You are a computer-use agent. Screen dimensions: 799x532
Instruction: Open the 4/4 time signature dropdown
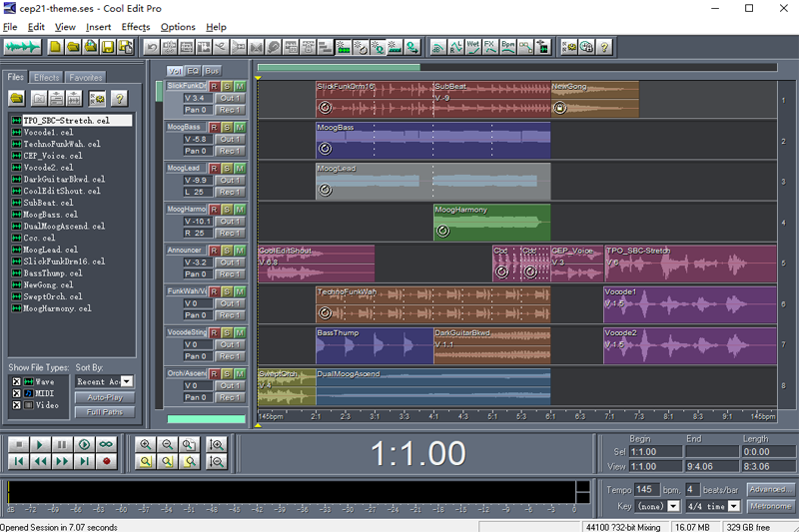point(734,506)
